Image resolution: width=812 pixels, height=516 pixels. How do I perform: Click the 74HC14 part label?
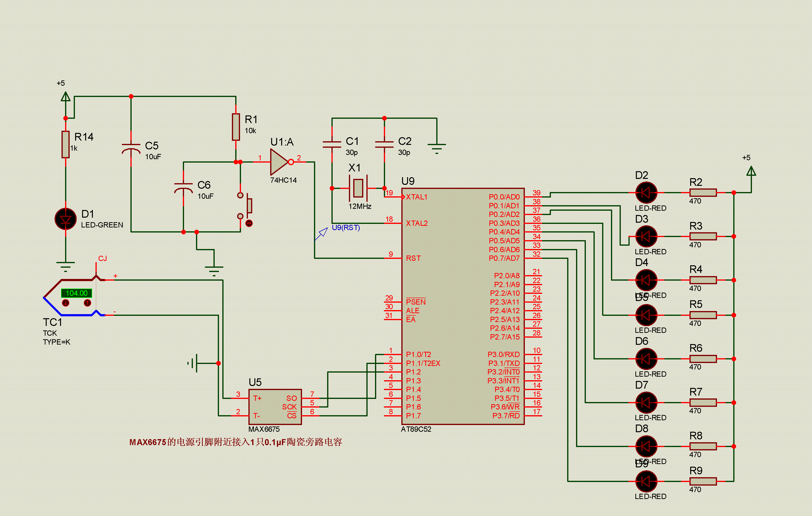pos(283,180)
